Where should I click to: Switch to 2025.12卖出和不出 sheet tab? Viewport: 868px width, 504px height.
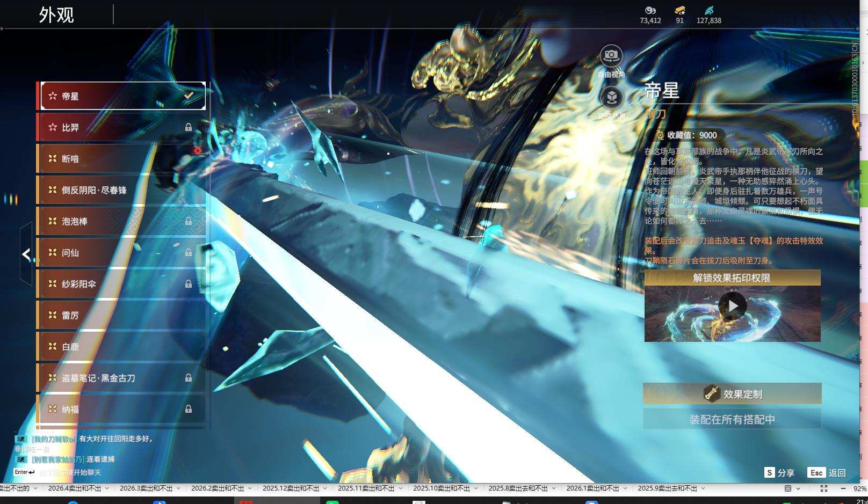[x=291, y=488]
